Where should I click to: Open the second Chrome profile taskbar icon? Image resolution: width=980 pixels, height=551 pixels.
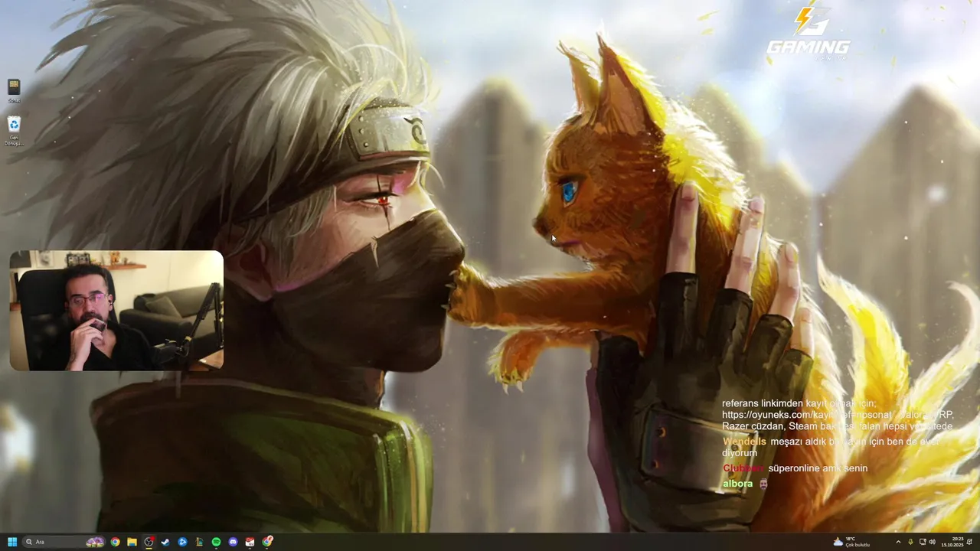click(267, 542)
